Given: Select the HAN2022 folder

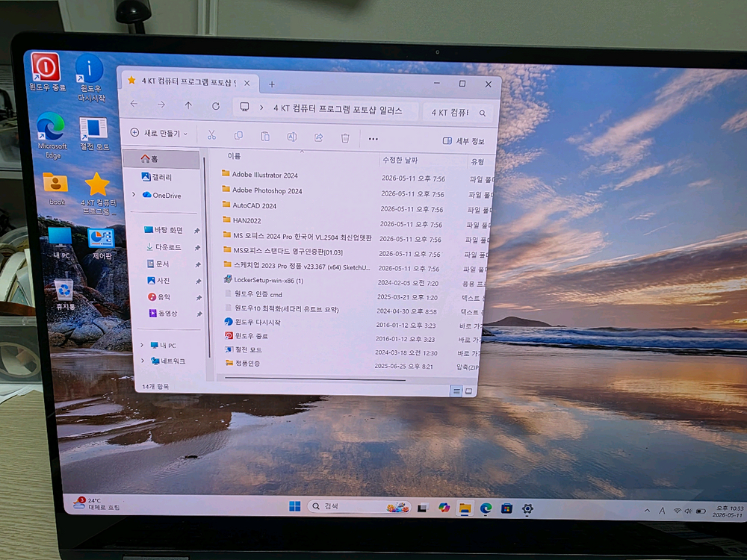Looking at the screenshot, I should click(242, 220).
